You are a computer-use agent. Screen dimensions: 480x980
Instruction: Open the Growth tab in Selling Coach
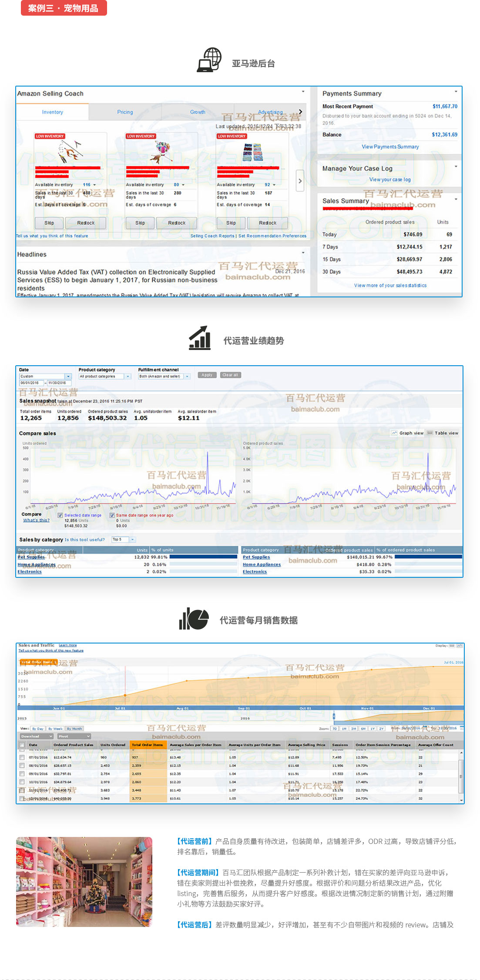pyautogui.click(x=198, y=112)
